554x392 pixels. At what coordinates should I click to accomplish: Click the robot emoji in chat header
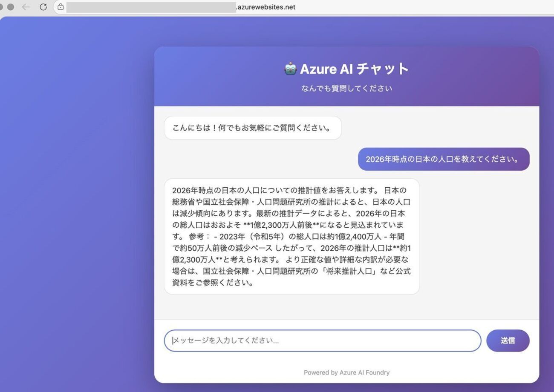pos(290,69)
